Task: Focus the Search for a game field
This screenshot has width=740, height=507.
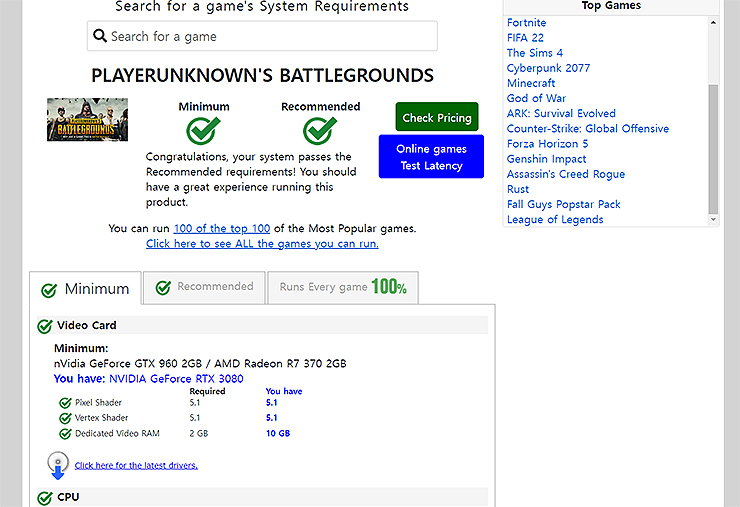Action: click(x=262, y=36)
